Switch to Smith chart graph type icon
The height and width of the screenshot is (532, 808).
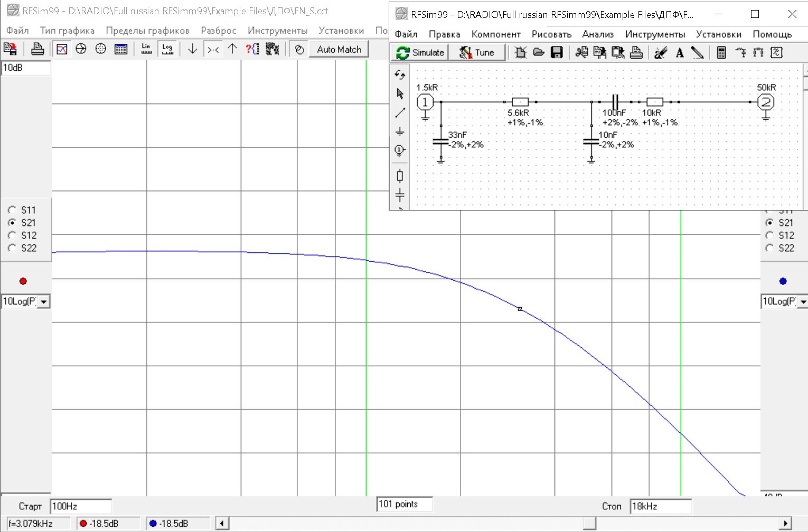click(x=81, y=49)
